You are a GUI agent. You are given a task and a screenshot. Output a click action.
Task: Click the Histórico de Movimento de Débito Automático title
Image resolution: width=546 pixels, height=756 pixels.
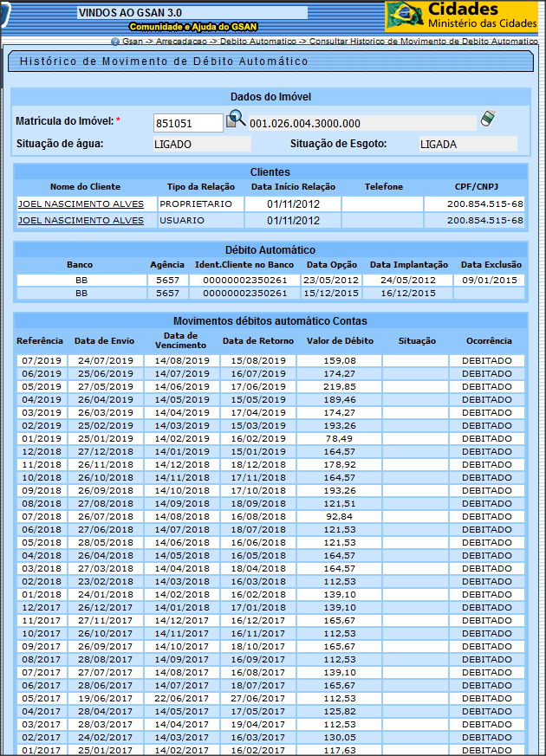click(164, 61)
